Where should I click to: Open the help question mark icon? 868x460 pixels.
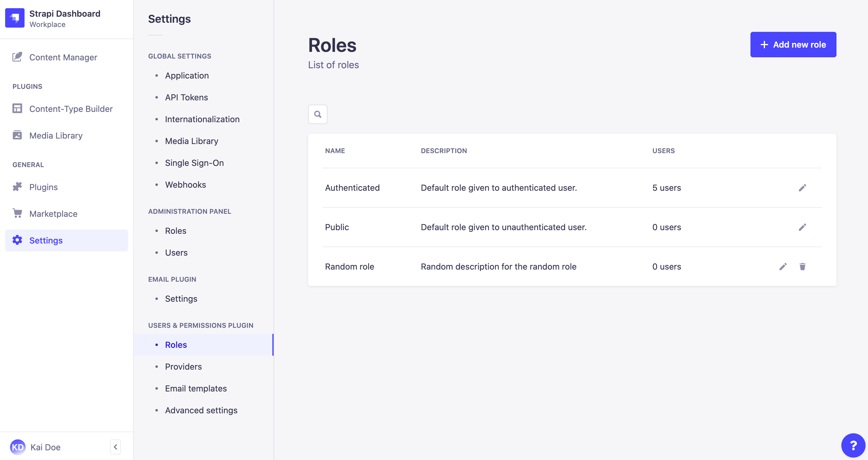point(853,445)
